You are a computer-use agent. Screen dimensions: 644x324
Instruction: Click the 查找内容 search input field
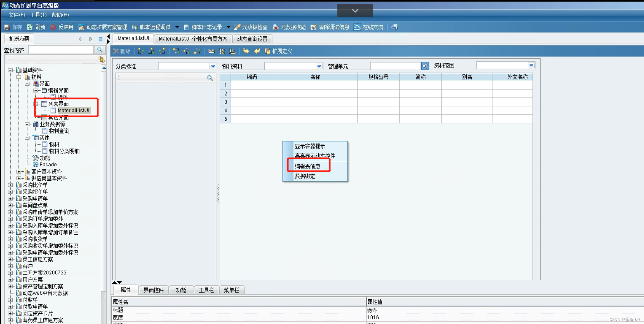(x=61, y=50)
